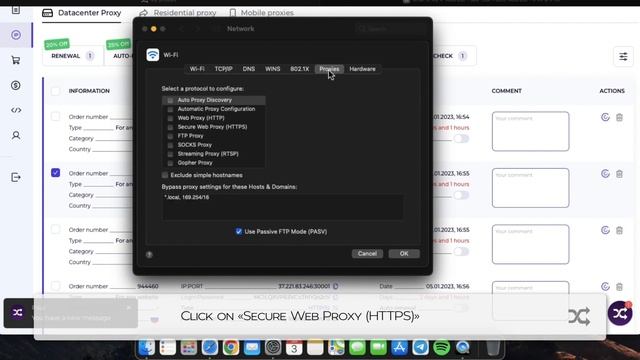Tick the first order row checkbox
The height and width of the screenshot is (360, 640).
pyautogui.click(x=56, y=116)
